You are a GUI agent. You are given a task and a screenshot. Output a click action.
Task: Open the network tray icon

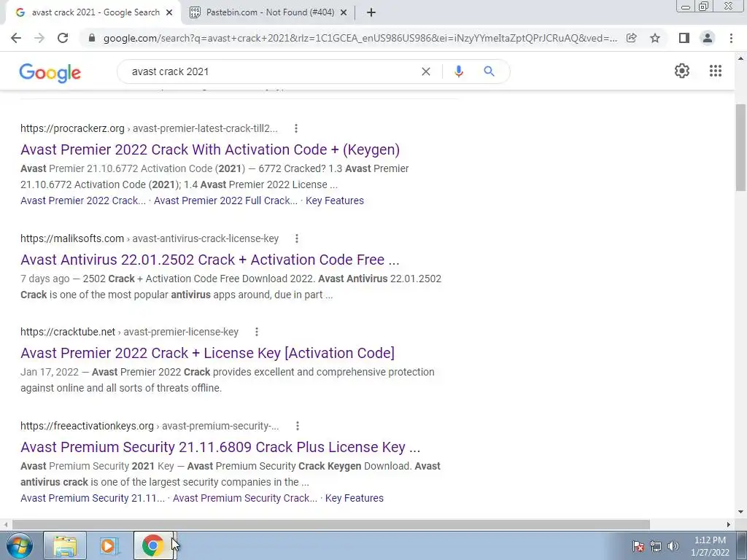[x=656, y=546]
